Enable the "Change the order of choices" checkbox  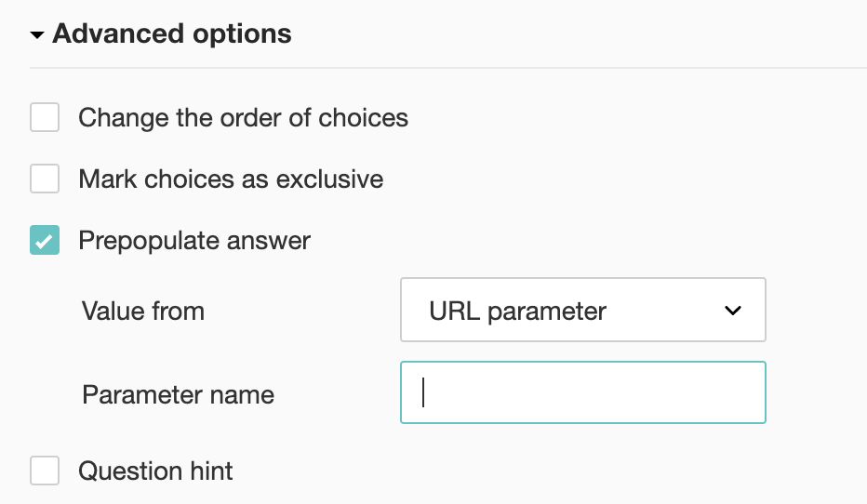pos(45,118)
